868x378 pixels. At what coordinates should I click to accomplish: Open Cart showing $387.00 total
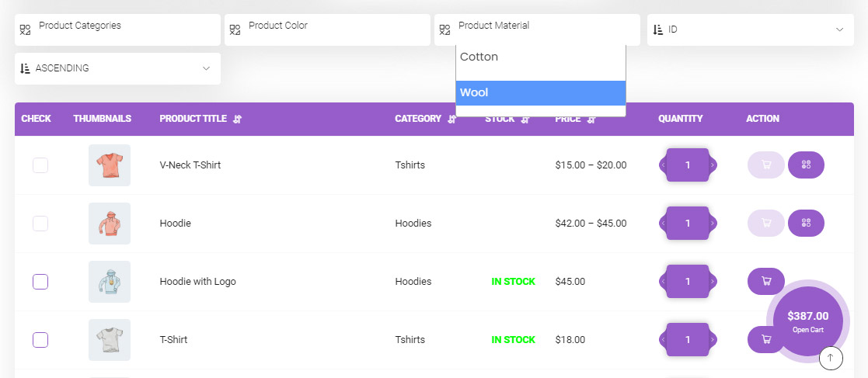808,321
